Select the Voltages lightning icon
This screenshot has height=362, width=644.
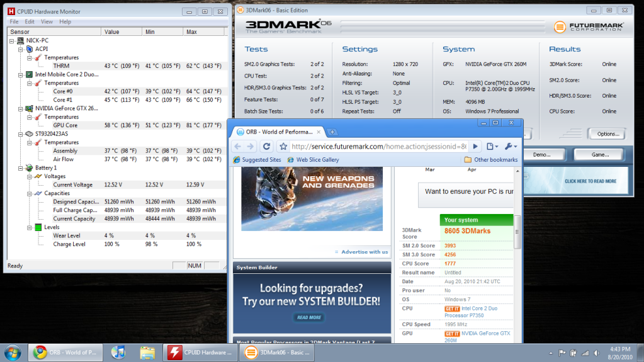coord(38,176)
